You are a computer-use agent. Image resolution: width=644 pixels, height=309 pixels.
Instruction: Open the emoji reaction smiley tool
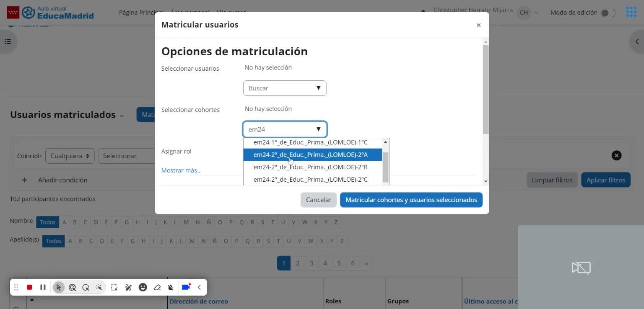(x=143, y=287)
